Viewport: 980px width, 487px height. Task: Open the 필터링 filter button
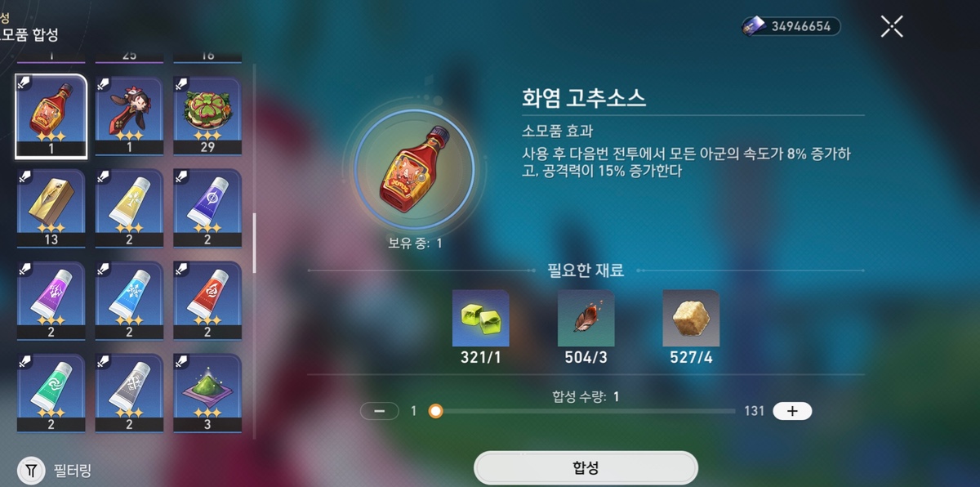pos(56,471)
